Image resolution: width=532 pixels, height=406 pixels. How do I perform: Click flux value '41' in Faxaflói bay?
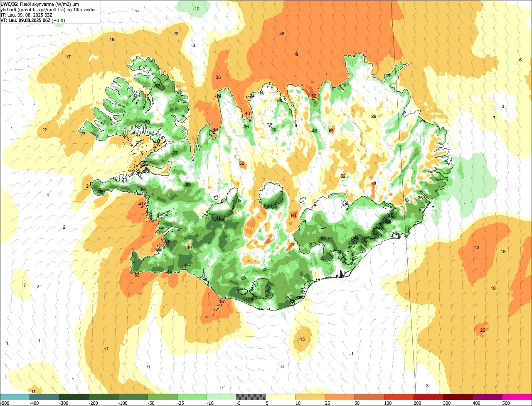pos(141,204)
